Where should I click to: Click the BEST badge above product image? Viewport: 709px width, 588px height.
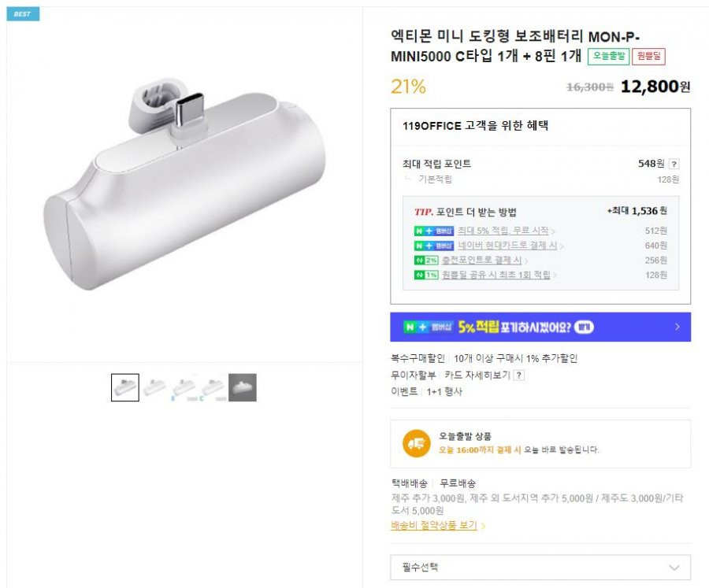tap(23, 14)
